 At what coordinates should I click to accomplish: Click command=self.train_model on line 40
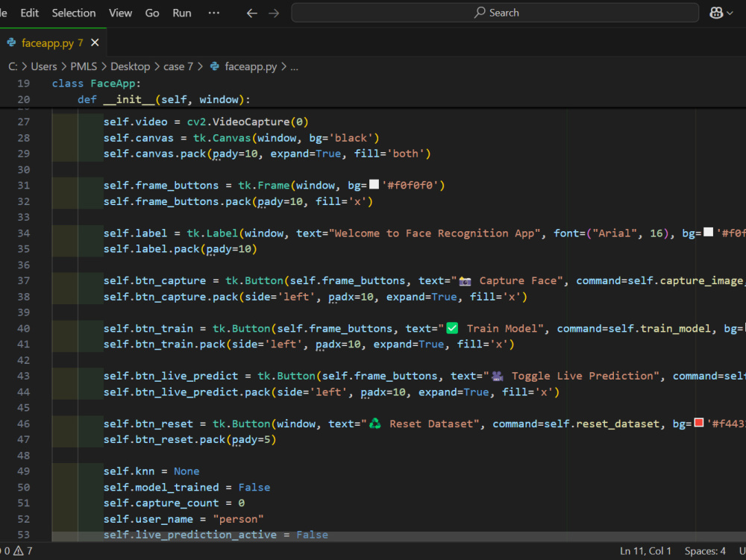633,329
